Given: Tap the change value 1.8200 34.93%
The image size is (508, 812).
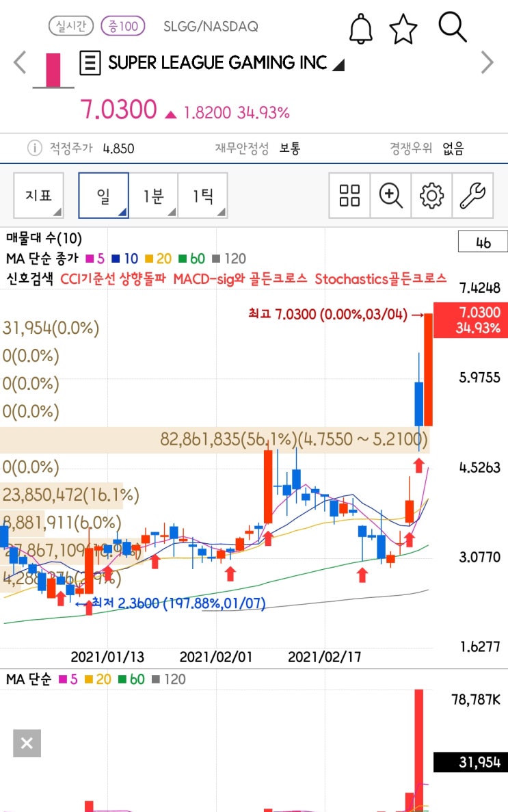Looking at the screenshot, I should click(237, 112).
